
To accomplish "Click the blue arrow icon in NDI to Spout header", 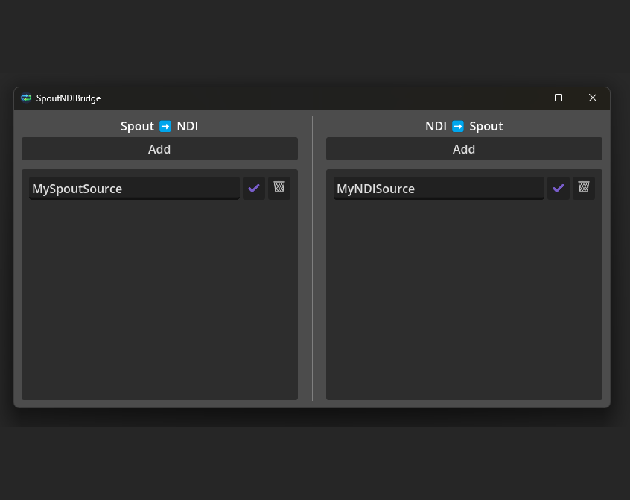I will point(458,126).
